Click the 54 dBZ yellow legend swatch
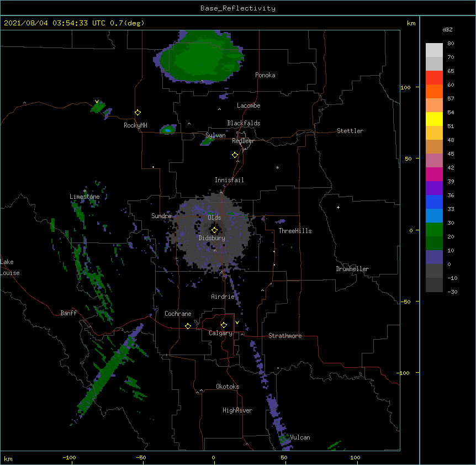Viewport: 476px width, 465px height. click(x=434, y=119)
